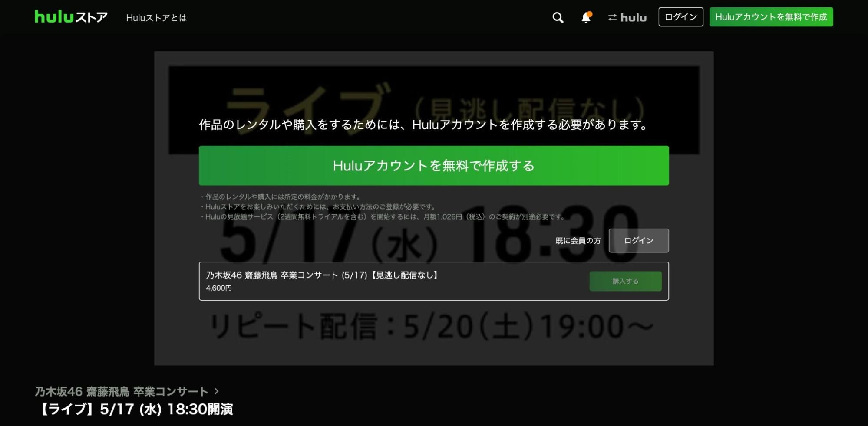Viewport: 868px width, 426px height.
Task: Click the message about needing a Hulu account
Action: tap(424, 125)
